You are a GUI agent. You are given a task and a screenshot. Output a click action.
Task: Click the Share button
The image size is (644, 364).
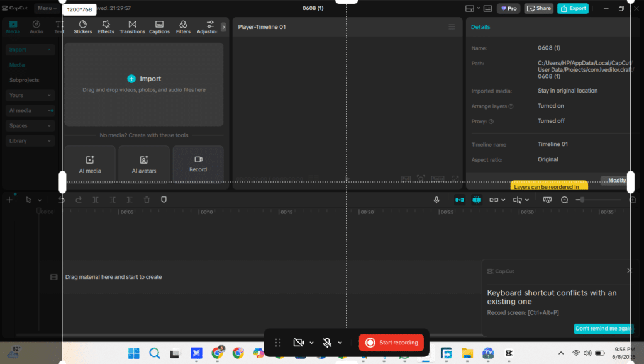538,8
